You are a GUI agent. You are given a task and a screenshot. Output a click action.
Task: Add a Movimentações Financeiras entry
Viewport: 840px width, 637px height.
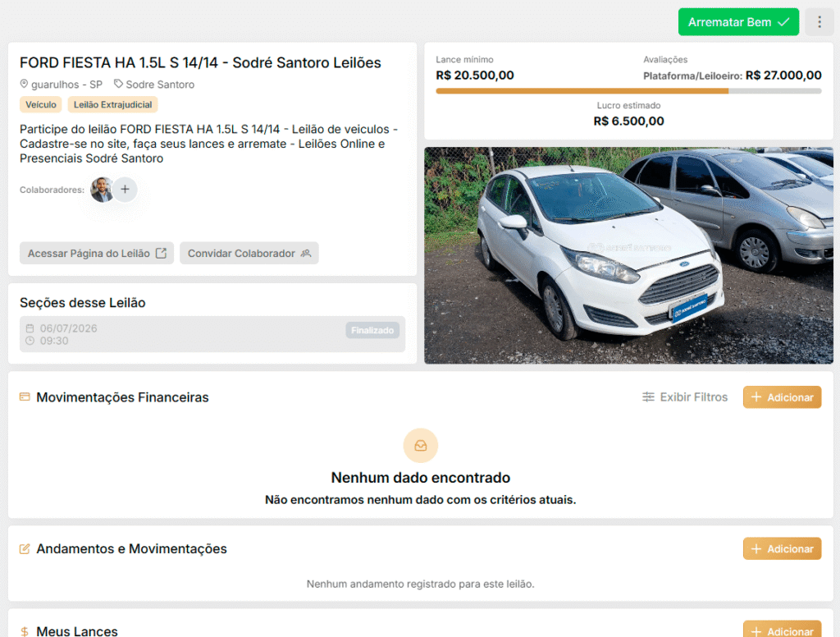pos(782,397)
